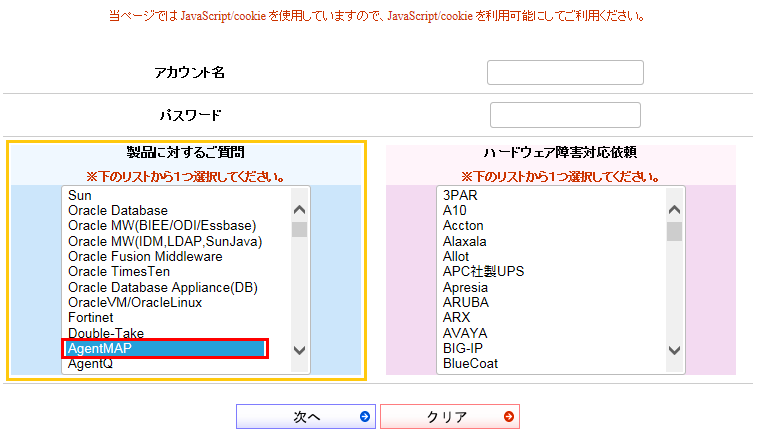Click the blue arrow icon on 次へ

pyautogui.click(x=365, y=417)
